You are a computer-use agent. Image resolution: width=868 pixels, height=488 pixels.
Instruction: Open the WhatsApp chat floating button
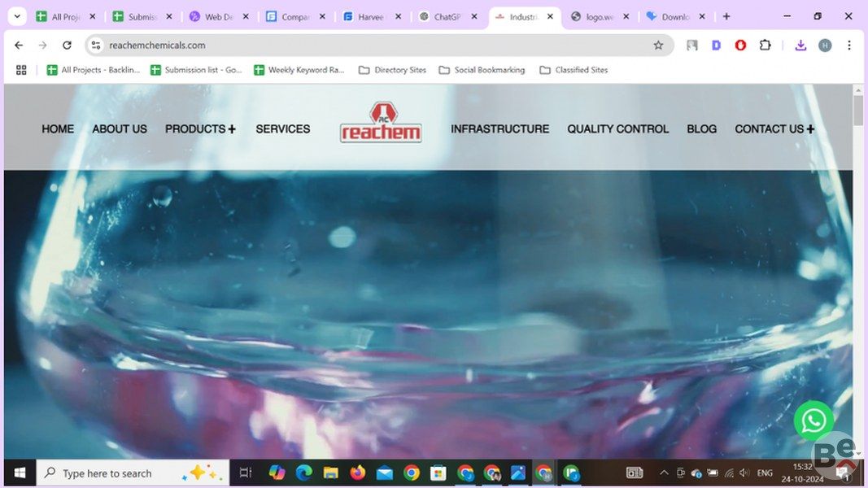(x=813, y=420)
